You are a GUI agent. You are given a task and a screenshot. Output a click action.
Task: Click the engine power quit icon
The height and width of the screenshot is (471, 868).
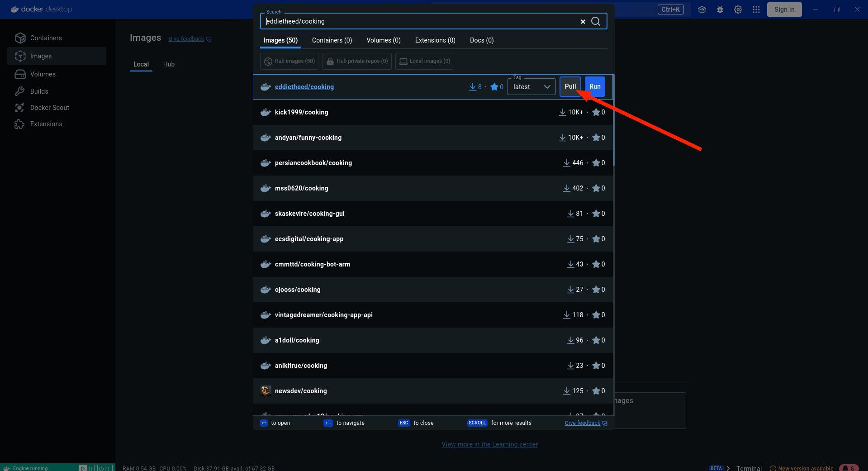click(101, 468)
